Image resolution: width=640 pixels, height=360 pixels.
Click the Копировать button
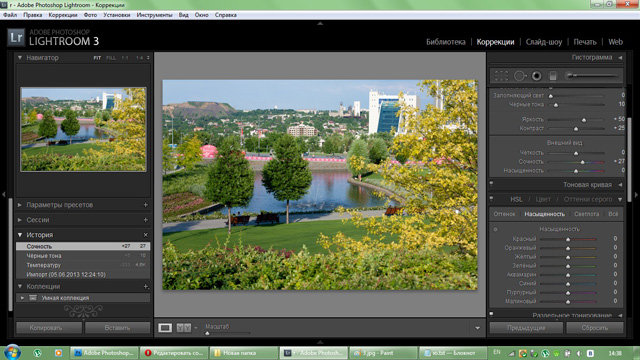pyautogui.click(x=49, y=328)
